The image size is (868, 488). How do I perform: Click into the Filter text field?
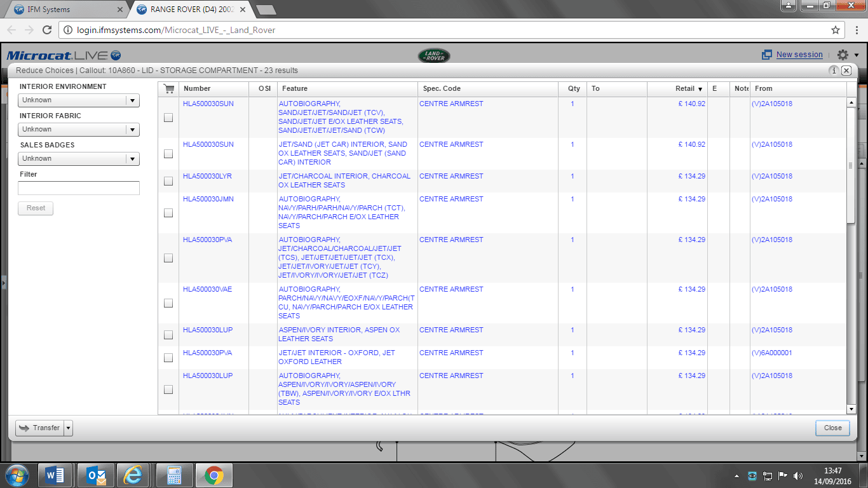coord(79,188)
